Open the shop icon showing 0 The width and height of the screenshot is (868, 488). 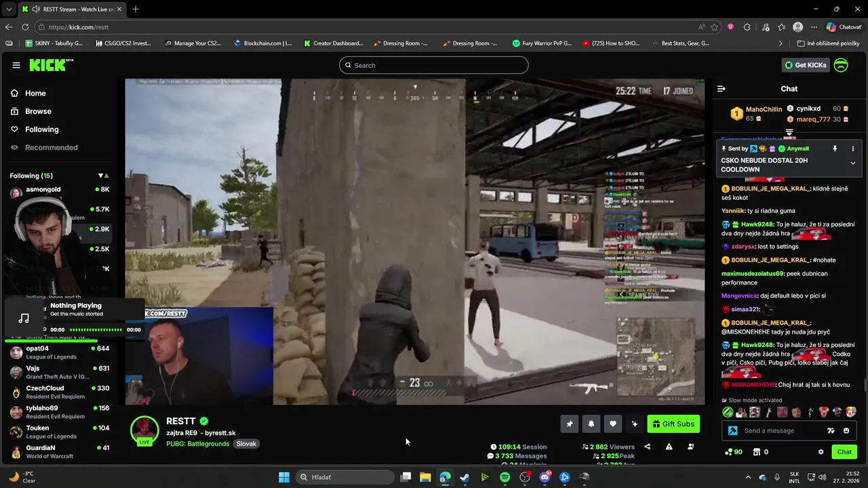point(759,452)
